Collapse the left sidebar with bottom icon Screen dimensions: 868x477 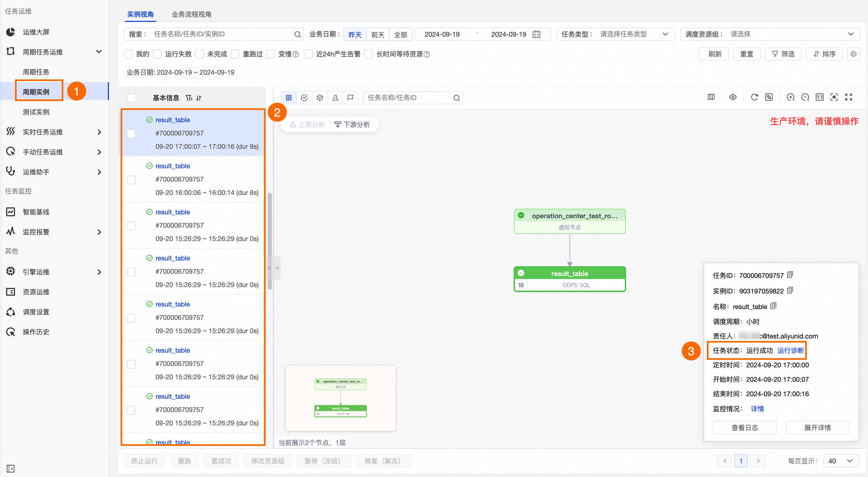tap(11, 468)
